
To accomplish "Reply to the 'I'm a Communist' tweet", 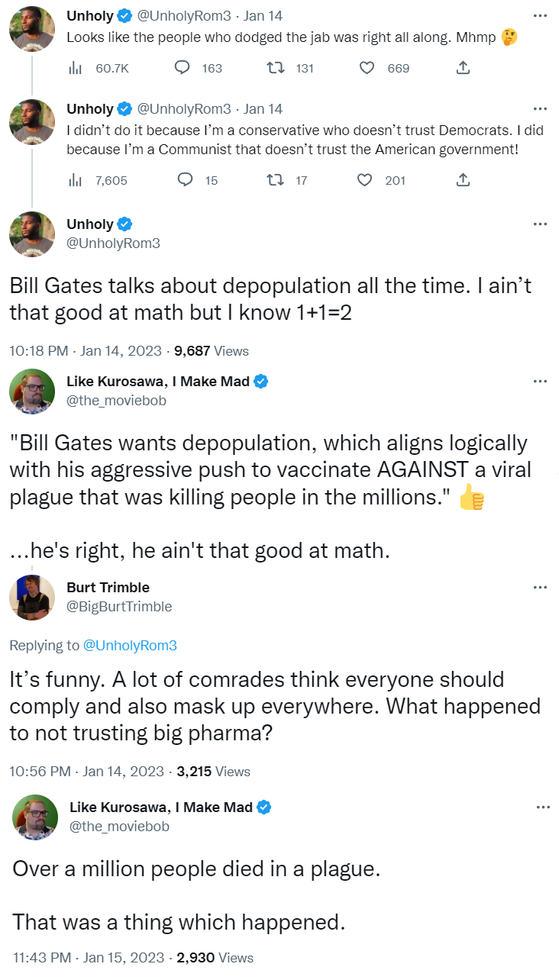I will (184, 180).
